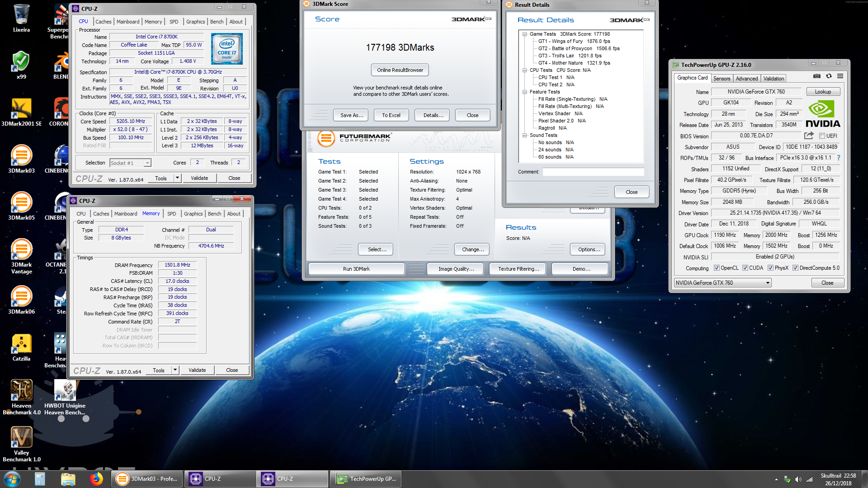Image resolution: width=868 pixels, height=488 pixels.
Task: Select the Valley Benchmark 1.0 desktop icon
Action: pos(21,444)
